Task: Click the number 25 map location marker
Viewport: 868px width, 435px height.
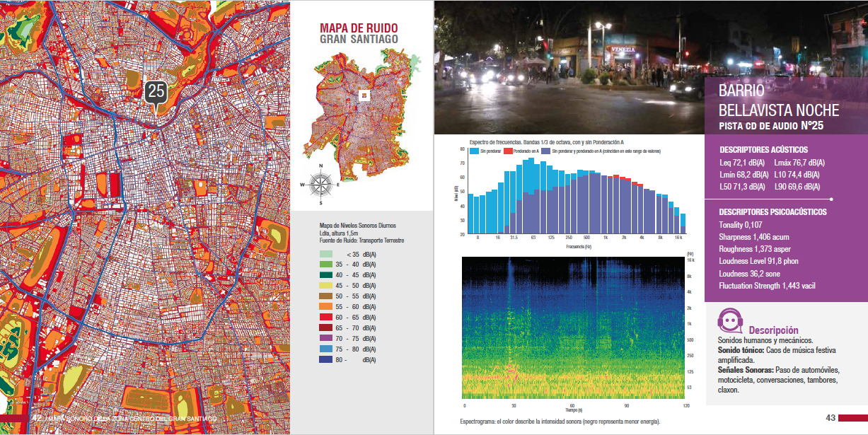Action: point(156,92)
